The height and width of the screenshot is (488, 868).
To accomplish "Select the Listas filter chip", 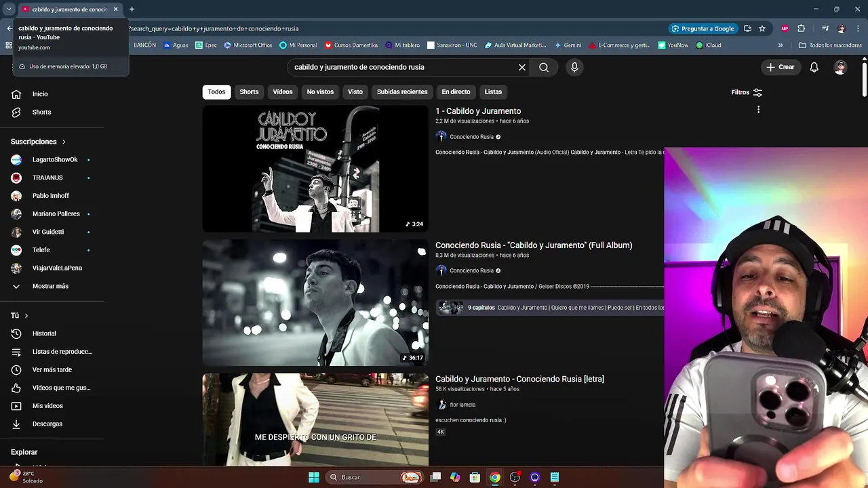I will (x=493, y=91).
